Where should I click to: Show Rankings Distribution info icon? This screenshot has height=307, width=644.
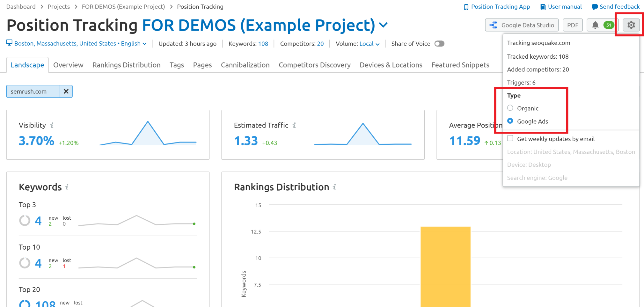pyautogui.click(x=334, y=187)
